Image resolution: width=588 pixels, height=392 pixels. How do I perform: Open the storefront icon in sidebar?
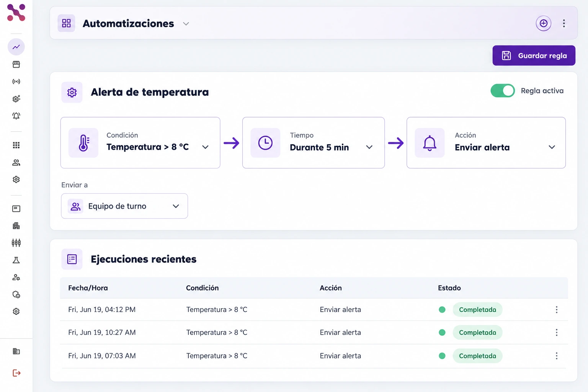(x=16, y=64)
